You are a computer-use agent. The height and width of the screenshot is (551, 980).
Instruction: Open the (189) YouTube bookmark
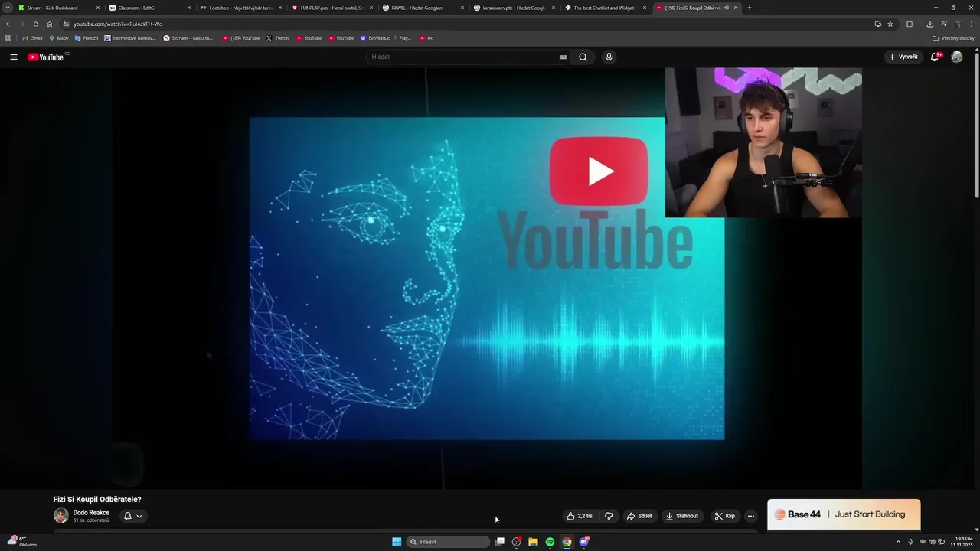point(241,38)
